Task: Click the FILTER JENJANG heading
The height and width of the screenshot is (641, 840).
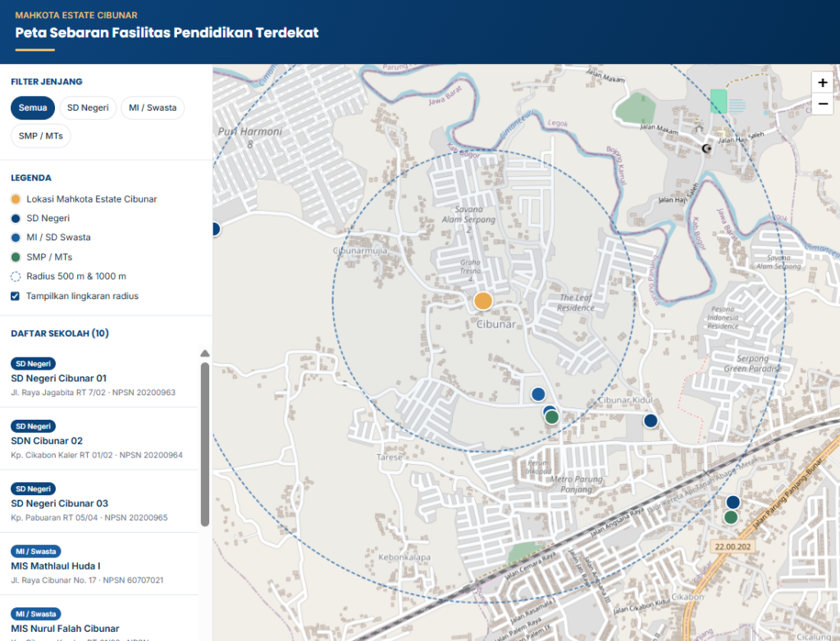Action: 47,81
